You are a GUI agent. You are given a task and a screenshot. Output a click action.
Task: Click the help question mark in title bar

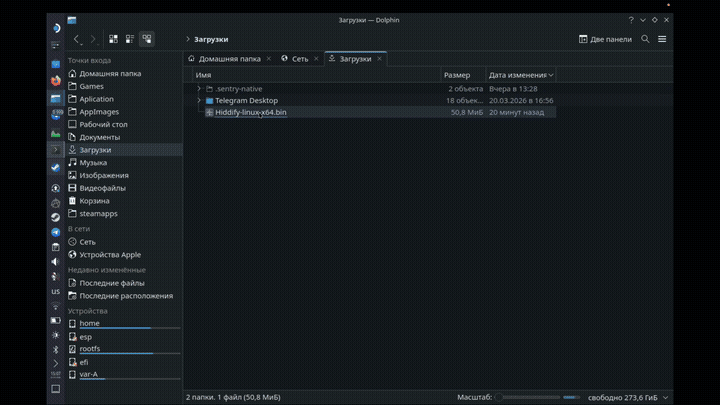(x=631, y=20)
